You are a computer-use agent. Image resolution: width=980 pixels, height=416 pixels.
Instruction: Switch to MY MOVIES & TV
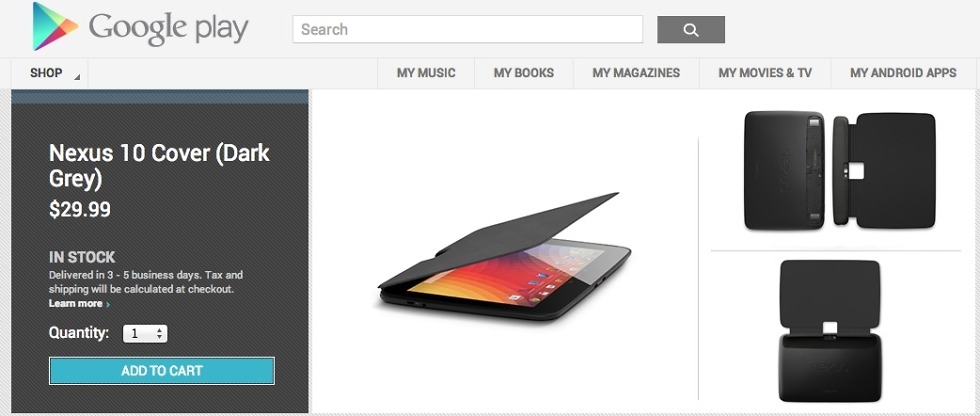(765, 73)
